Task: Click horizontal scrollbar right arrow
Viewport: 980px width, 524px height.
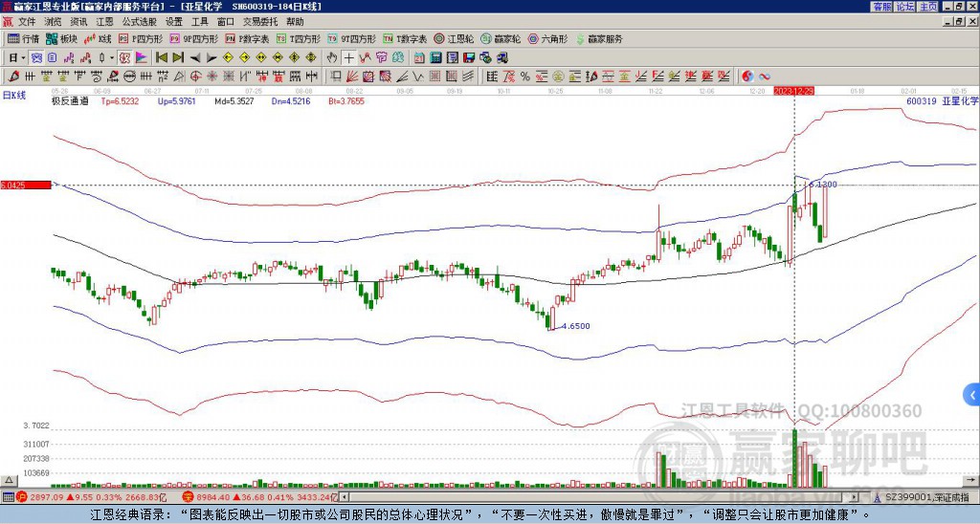Action: coord(855,497)
